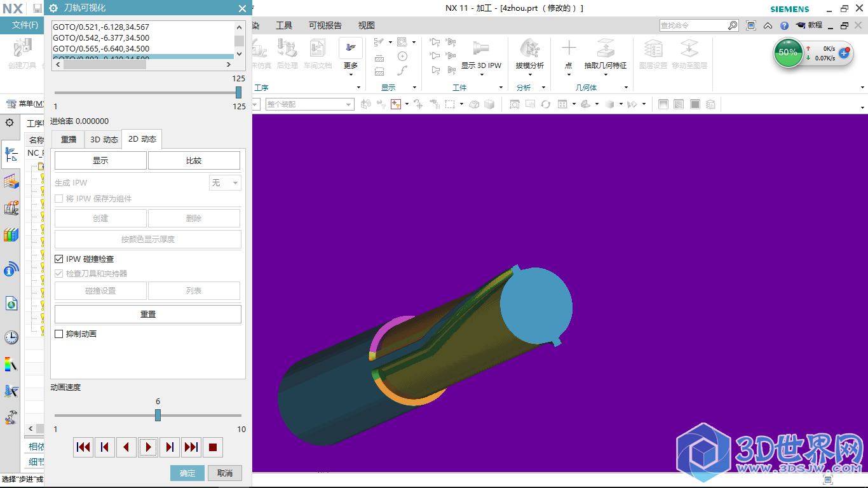Click the blue help question mark icon

click(785, 25)
